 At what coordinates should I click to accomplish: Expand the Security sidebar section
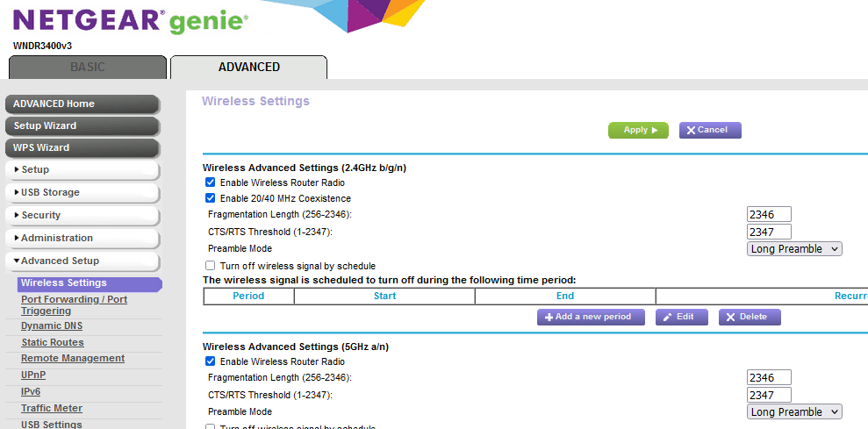pos(82,215)
